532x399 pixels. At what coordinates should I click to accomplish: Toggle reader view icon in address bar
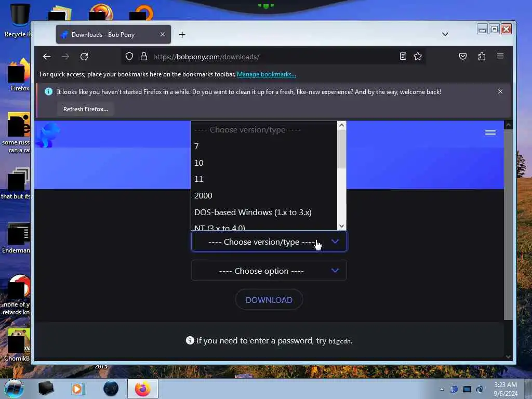403,56
